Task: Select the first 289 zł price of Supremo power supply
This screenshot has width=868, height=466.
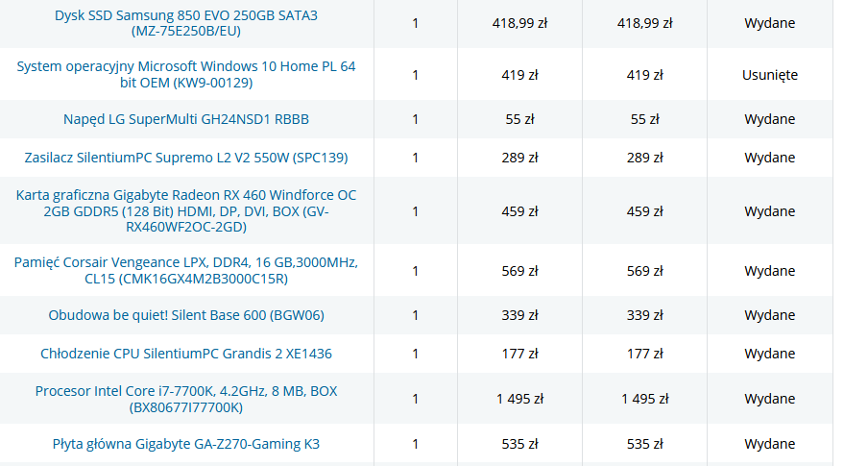Action: coord(519,158)
